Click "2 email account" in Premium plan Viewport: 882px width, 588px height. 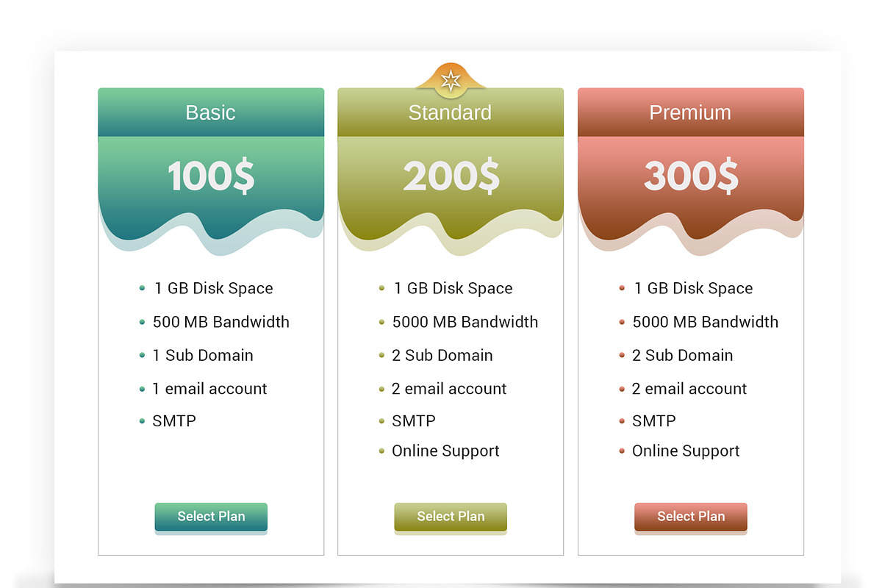click(x=689, y=389)
